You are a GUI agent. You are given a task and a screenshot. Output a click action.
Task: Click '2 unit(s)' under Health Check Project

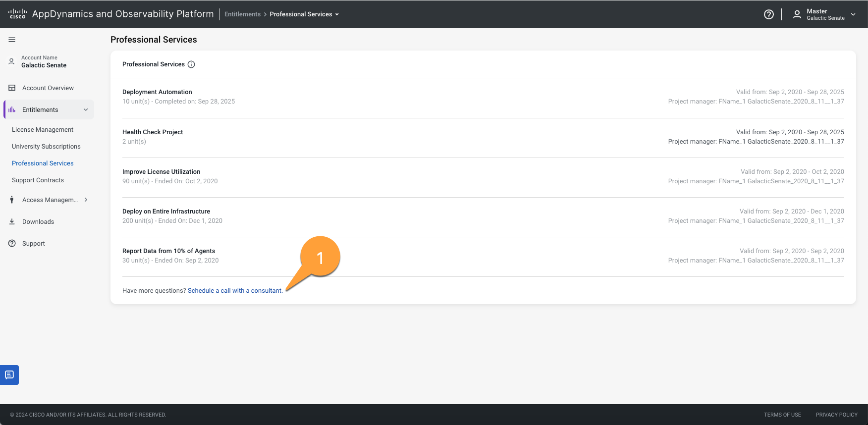(x=134, y=141)
